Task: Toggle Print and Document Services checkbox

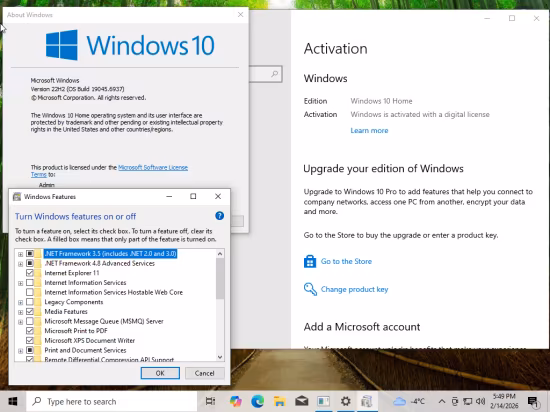Action: [x=30, y=350]
